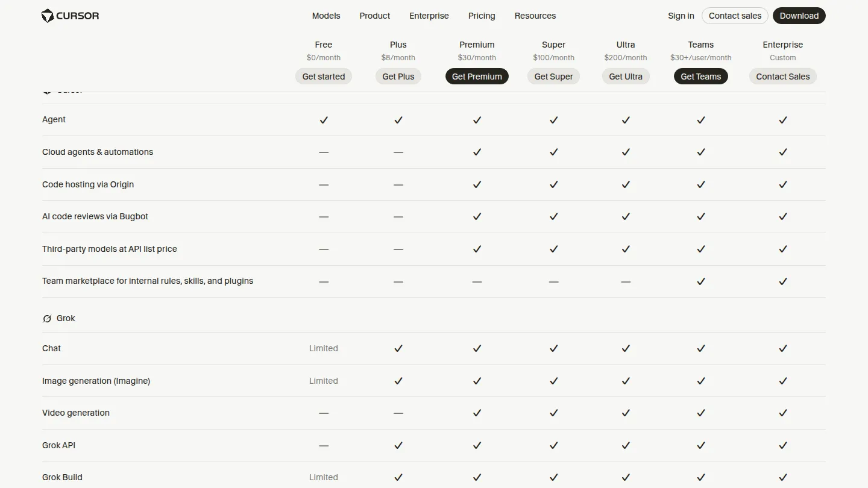868x488 pixels.
Task: Click the Premium checkmark in Cloud agents row
Action: click(477, 152)
